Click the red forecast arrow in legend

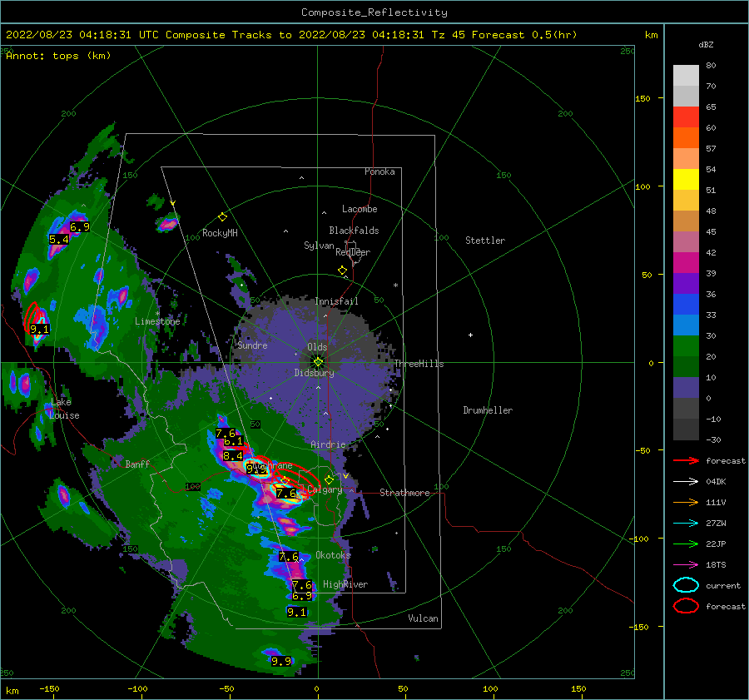(x=686, y=460)
